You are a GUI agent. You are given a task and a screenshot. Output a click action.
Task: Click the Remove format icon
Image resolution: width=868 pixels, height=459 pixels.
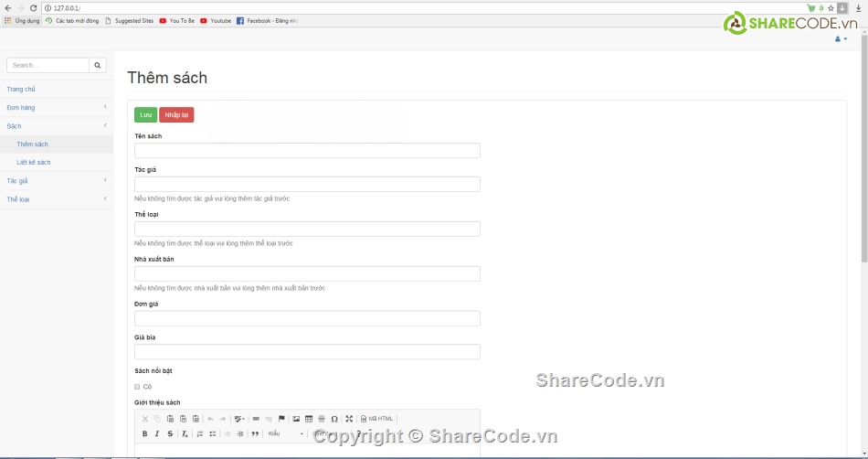185,434
